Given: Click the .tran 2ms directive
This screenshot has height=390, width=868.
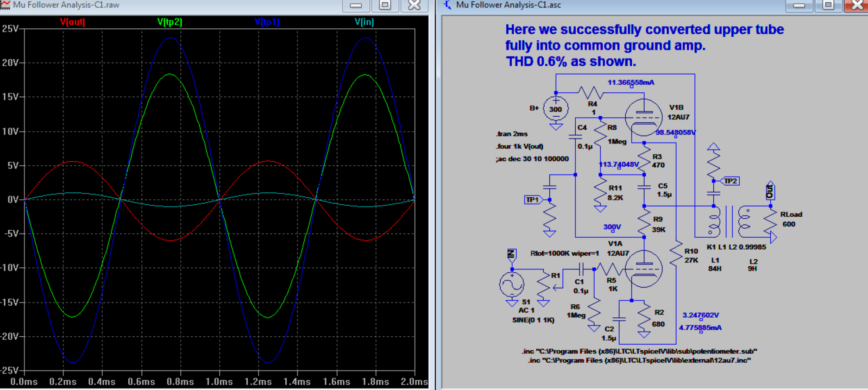Looking at the screenshot, I should point(512,134).
